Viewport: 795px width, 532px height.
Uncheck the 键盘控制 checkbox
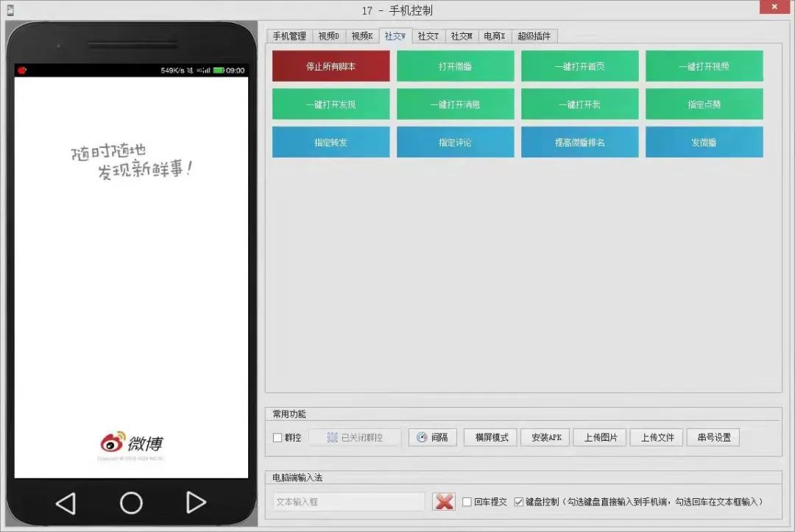519,502
